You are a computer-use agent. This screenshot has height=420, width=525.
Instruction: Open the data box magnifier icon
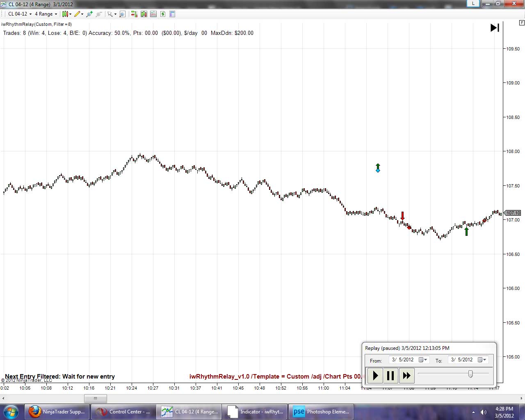(x=122, y=14)
